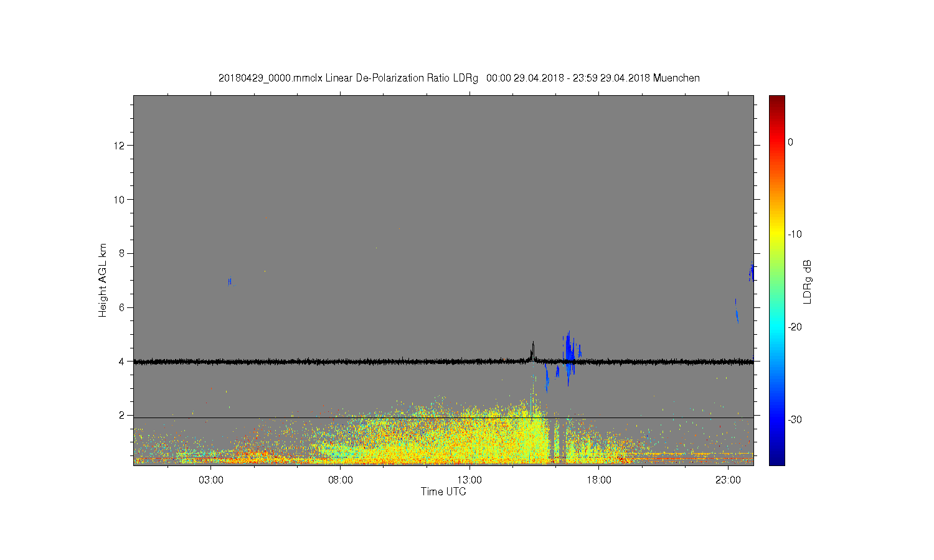Viewport: 934px width, 560px height.
Task: Click the 03:00 time tick label
Action: point(211,480)
